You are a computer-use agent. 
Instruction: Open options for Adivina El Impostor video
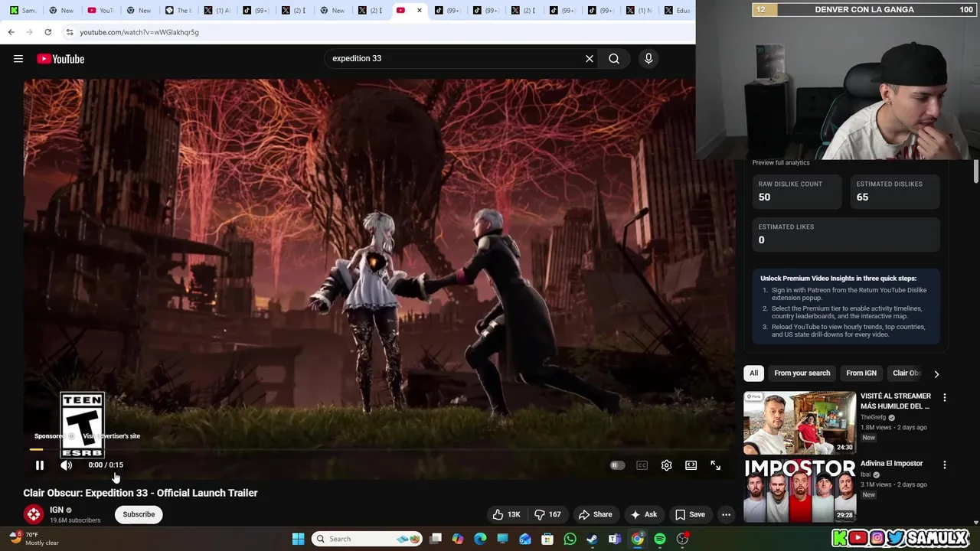tap(944, 465)
